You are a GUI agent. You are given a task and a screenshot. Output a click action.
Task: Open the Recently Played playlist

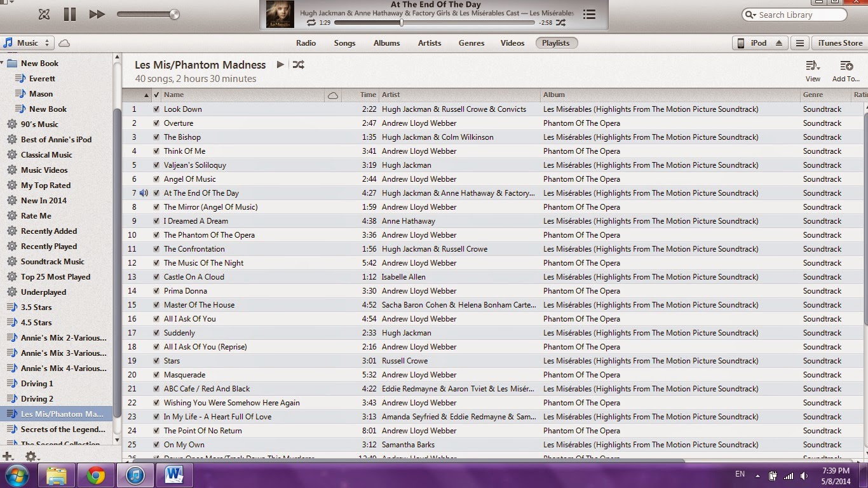point(49,246)
